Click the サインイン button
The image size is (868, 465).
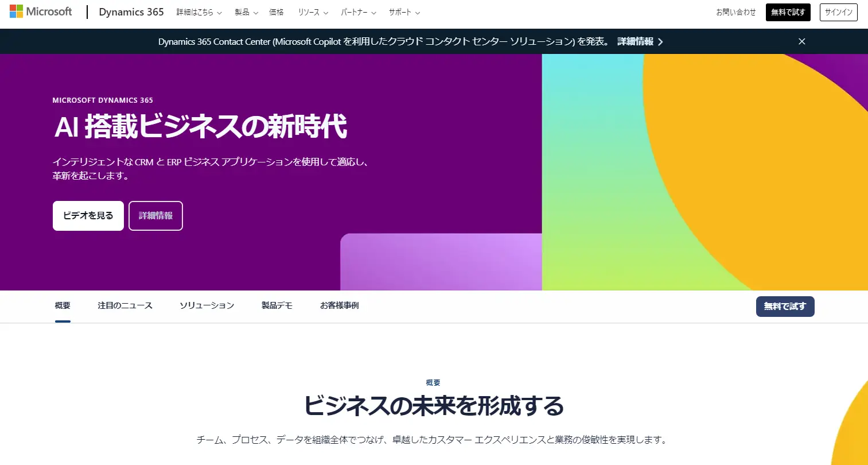coord(838,12)
